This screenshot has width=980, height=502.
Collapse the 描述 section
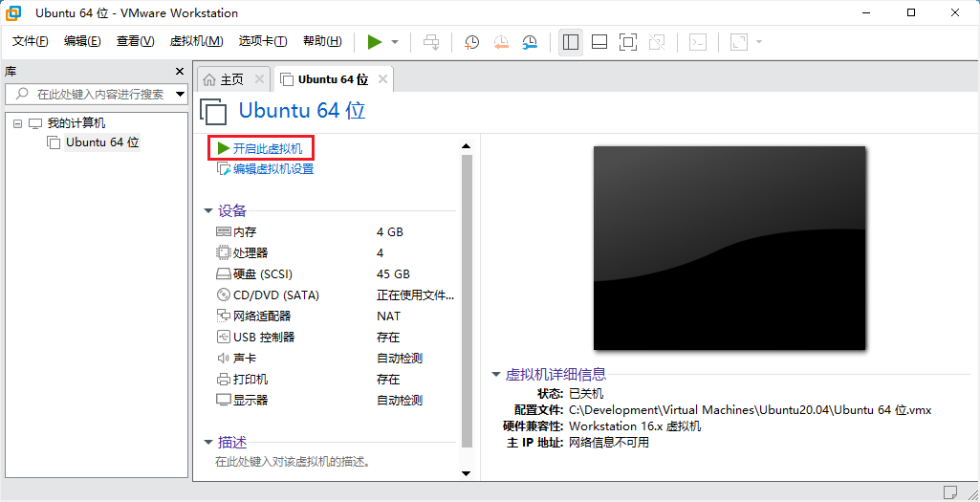tap(208, 443)
